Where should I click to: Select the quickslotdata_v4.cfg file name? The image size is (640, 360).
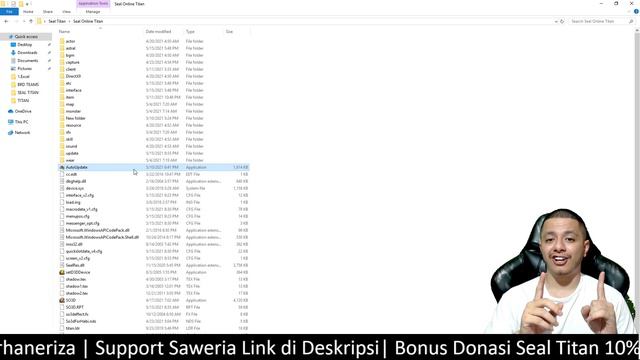pyautogui.click(x=84, y=251)
